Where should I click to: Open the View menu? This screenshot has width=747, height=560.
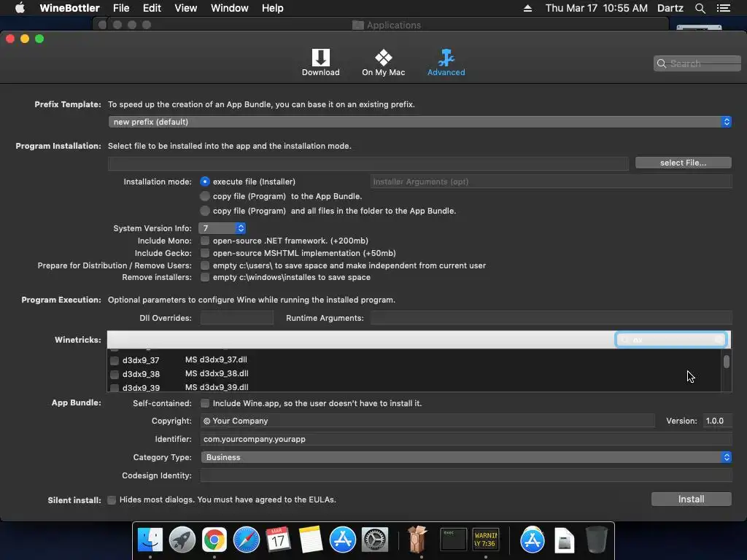click(186, 8)
